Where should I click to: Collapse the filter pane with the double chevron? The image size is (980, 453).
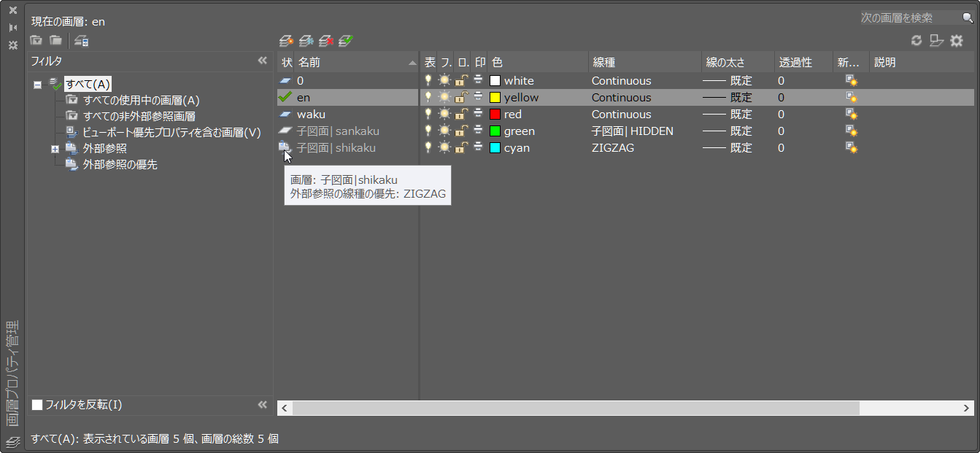tap(262, 61)
